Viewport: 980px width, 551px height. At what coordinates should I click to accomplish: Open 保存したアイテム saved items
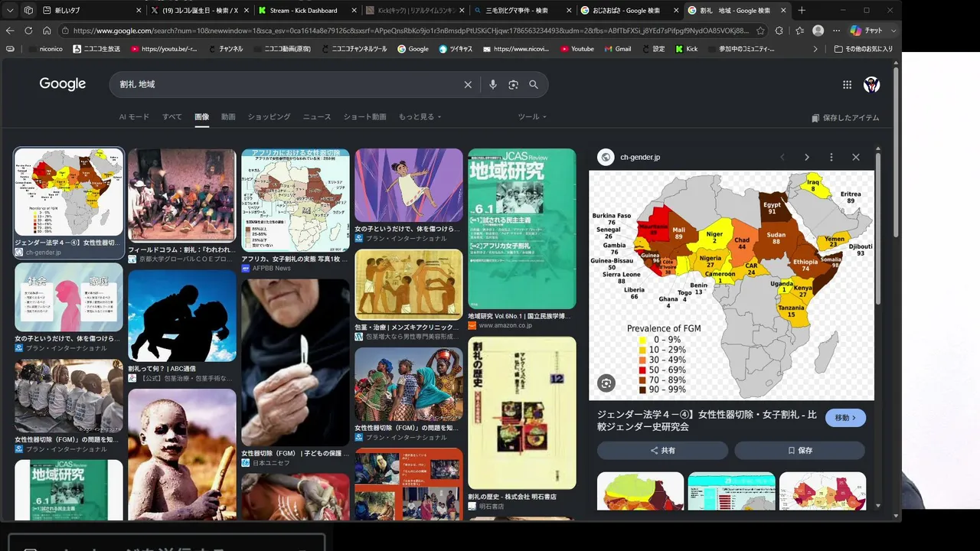[845, 118]
